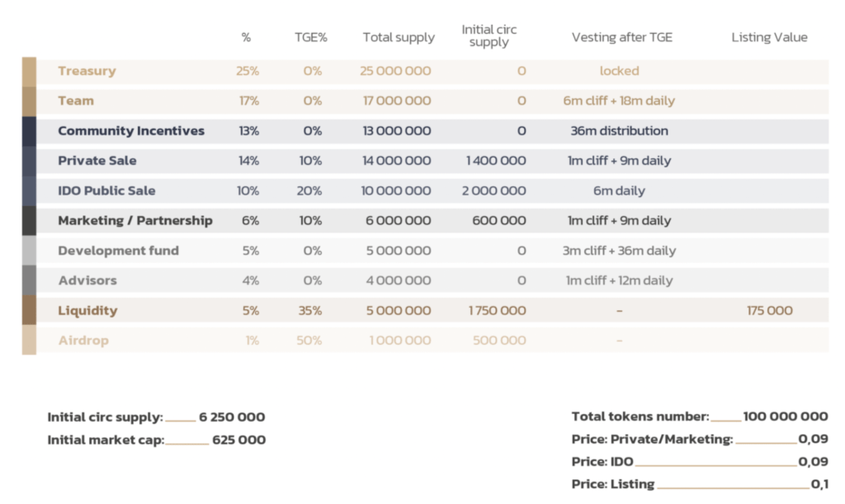Select the Airdrop row color swatch
The width and height of the screenshot is (845, 504).
[x=29, y=341]
